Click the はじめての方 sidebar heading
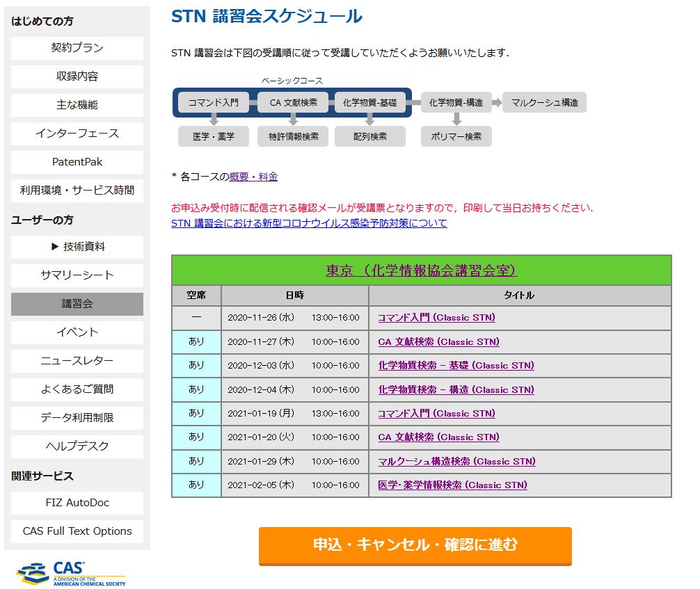Image resolution: width=700 pixels, height=589 pixels. click(x=42, y=21)
